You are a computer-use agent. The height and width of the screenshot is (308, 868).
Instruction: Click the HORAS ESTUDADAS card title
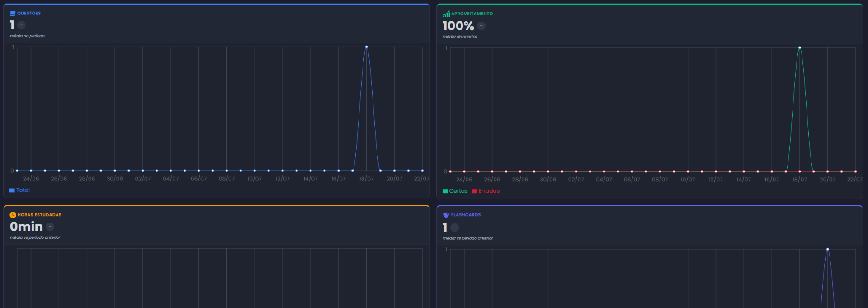click(x=39, y=215)
